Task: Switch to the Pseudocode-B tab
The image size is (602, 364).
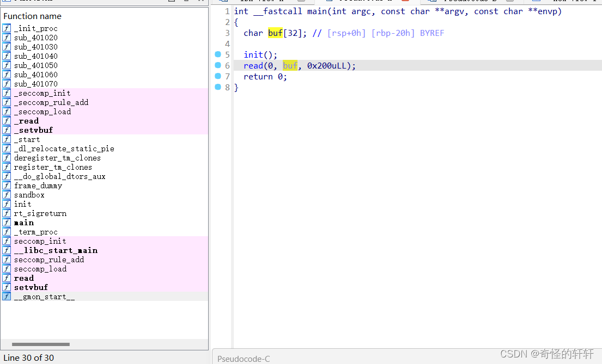Action: click(466, 2)
